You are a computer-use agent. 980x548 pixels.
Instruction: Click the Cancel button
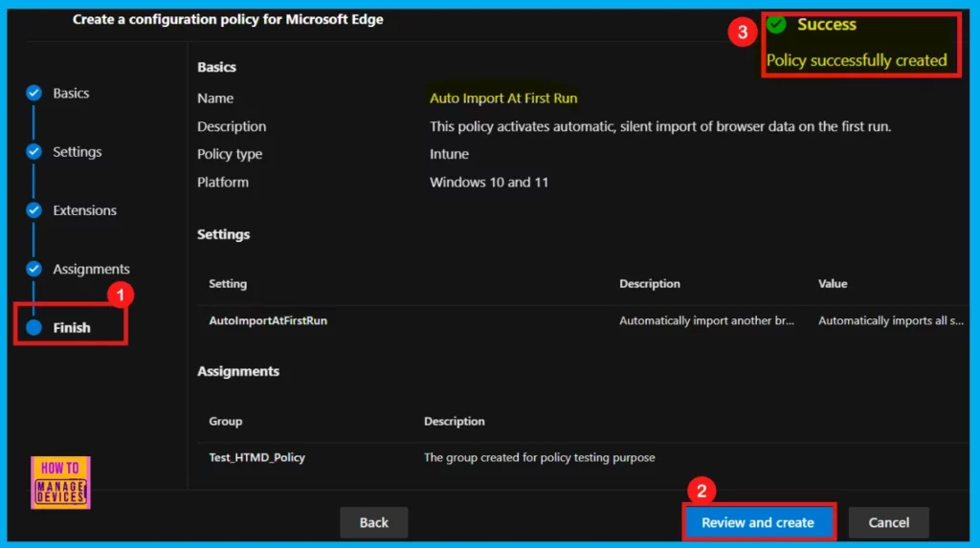tap(889, 522)
